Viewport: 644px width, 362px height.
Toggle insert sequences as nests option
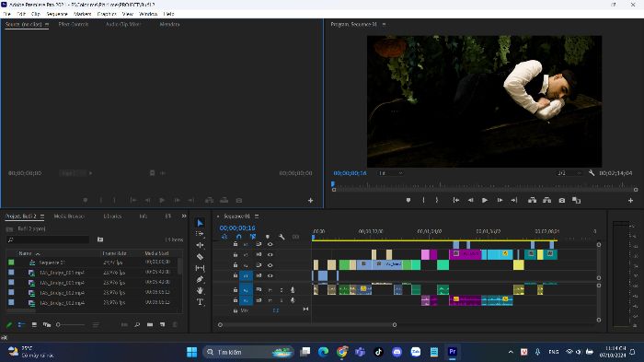(x=224, y=237)
